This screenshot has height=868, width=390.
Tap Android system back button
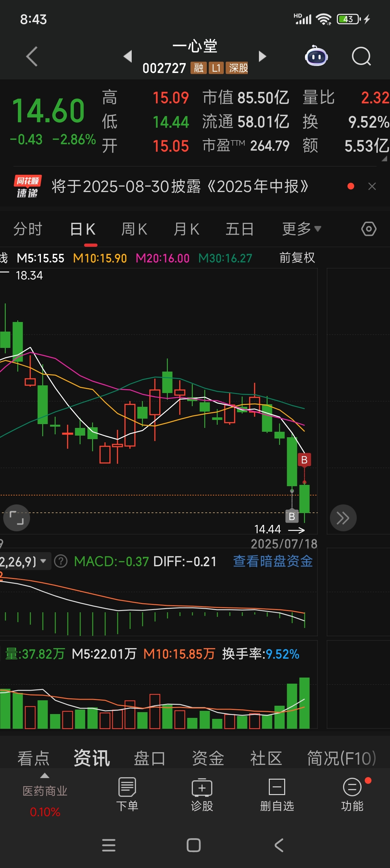(x=279, y=845)
